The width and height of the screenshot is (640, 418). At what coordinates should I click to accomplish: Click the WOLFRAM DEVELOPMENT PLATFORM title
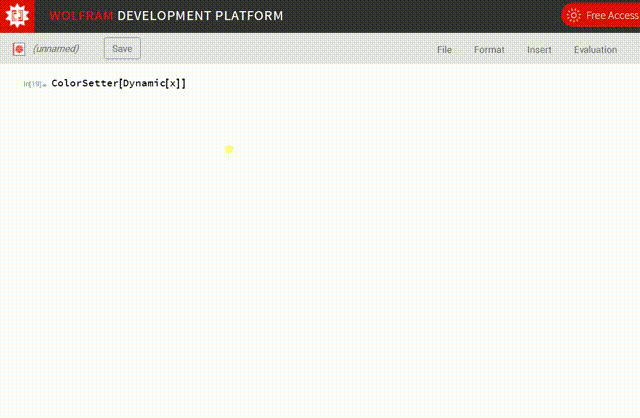166,16
